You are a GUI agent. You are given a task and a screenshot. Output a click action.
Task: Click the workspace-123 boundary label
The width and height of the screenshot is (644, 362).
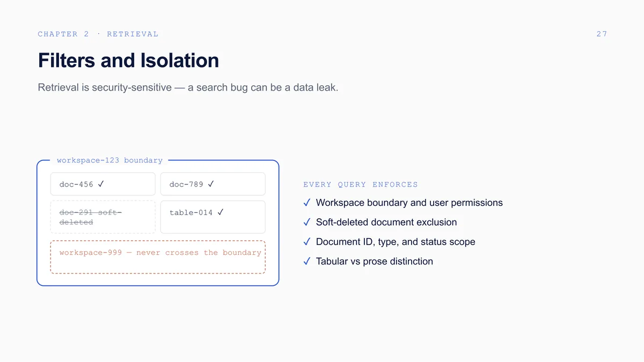click(109, 160)
